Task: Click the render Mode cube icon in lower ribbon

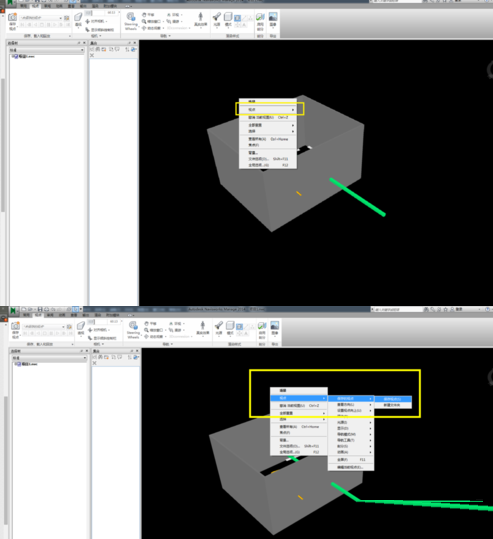Action: [x=230, y=325]
